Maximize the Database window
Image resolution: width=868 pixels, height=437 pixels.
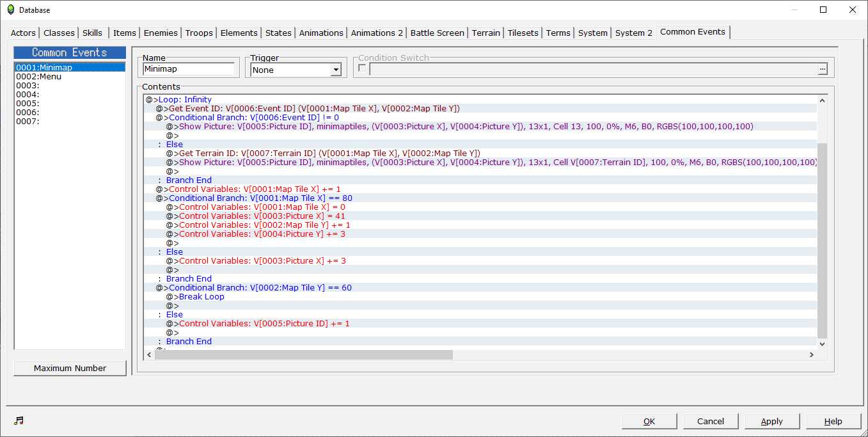click(823, 10)
